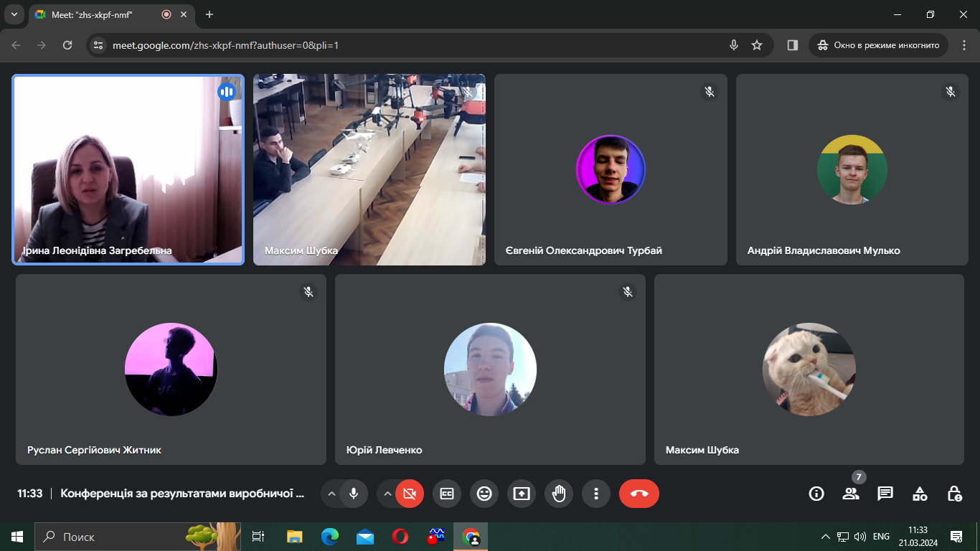
Task: Click the name label Юрій Левченко
Action: (384, 451)
